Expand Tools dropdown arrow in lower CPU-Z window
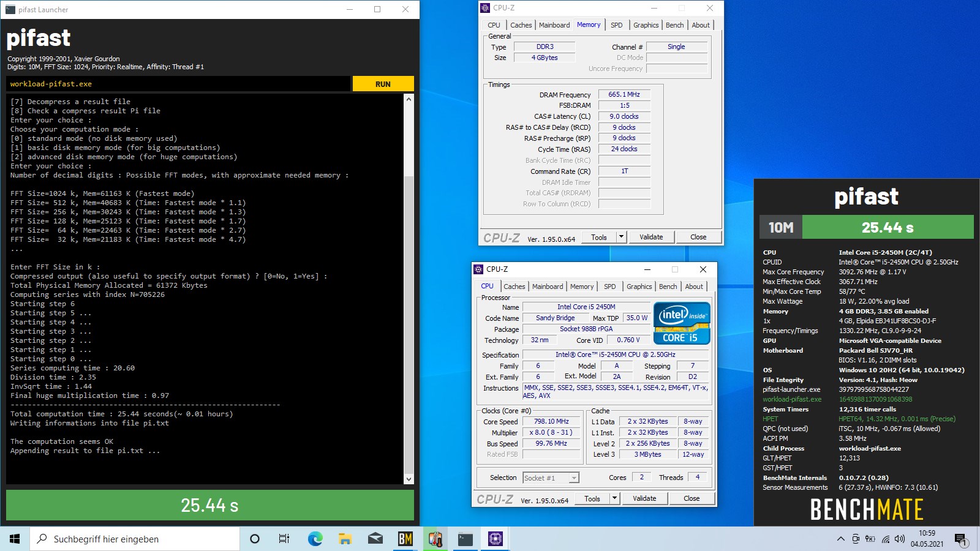 (614, 498)
